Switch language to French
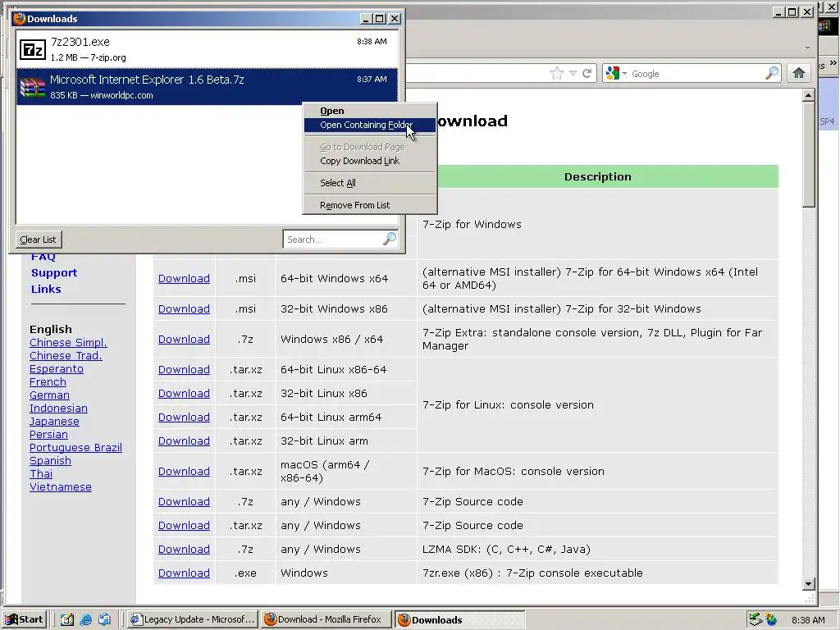The height and width of the screenshot is (630, 840). click(48, 382)
